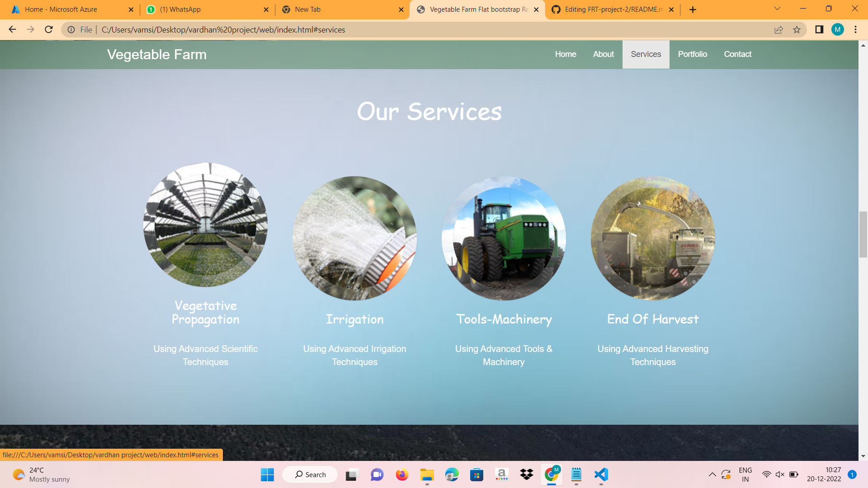Toggle the browser side panel
Screen dimensions: 868x488
(x=818, y=30)
